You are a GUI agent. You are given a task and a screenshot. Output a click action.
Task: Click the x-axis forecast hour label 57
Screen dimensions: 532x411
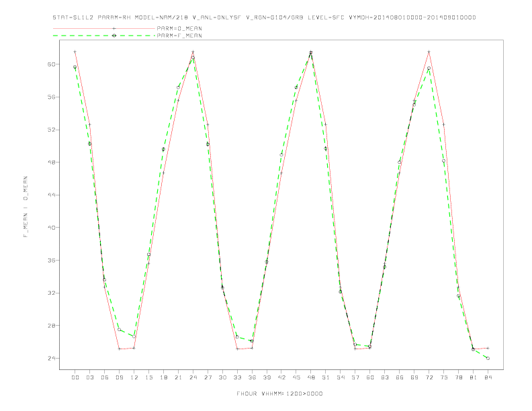click(355, 377)
